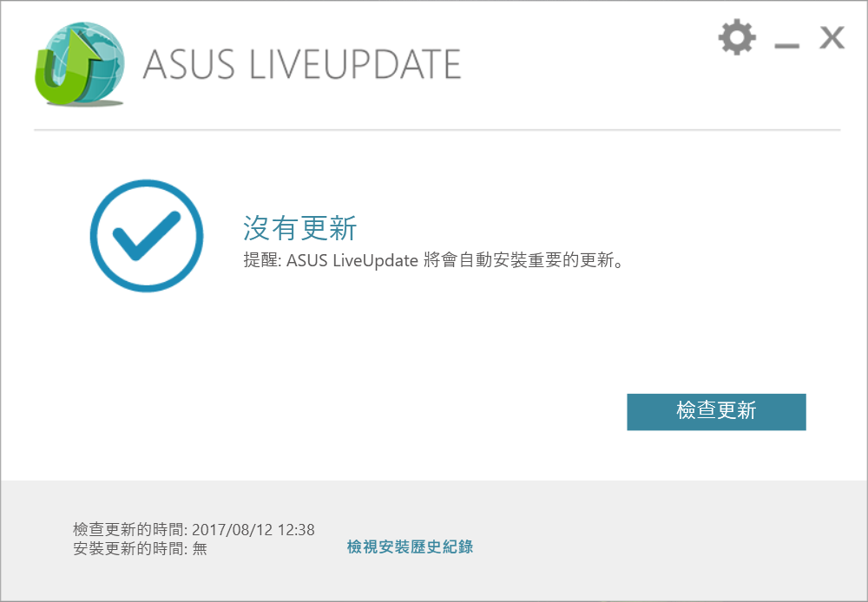Click the 提醒 label before the reminder

[258, 260]
